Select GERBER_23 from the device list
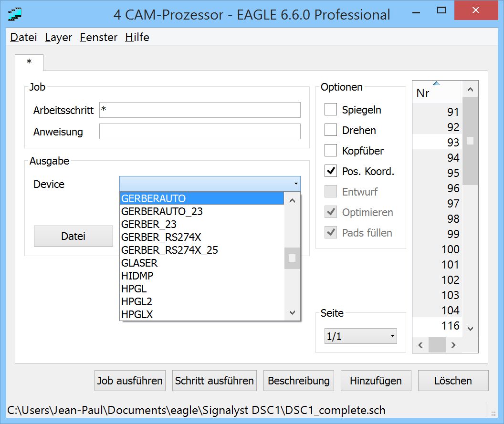Image resolution: width=504 pixels, height=424 pixels. point(202,224)
